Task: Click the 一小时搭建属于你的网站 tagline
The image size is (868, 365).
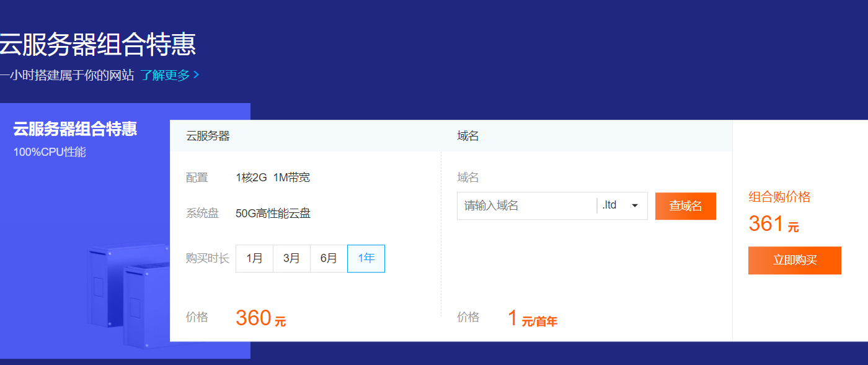Action: [x=67, y=75]
